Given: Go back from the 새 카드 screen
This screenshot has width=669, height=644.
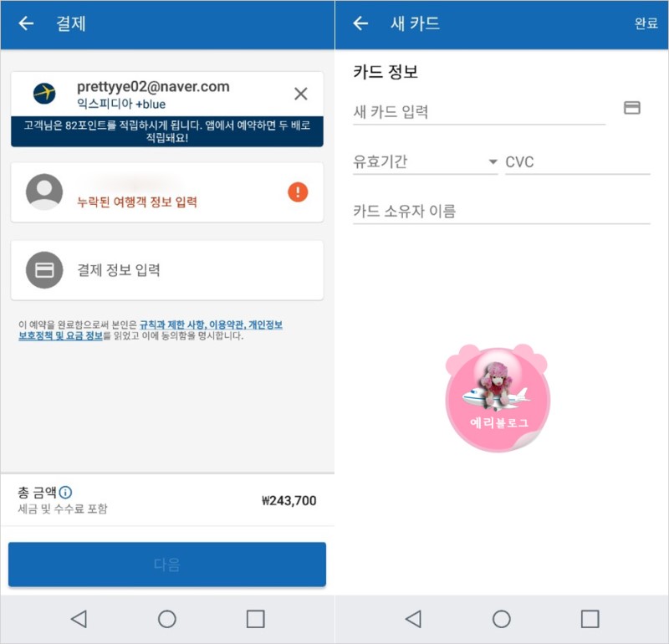Looking at the screenshot, I should [x=360, y=23].
